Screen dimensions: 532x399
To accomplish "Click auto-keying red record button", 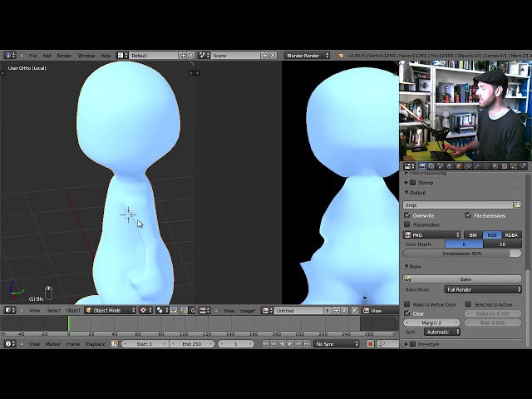I will [370, 343].
